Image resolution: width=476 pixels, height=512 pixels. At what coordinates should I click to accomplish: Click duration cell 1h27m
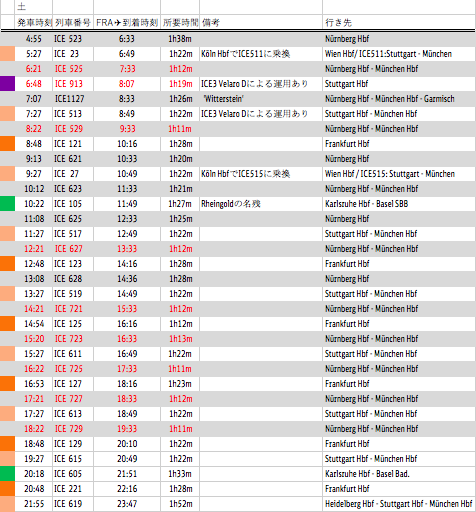click(180, 204)
